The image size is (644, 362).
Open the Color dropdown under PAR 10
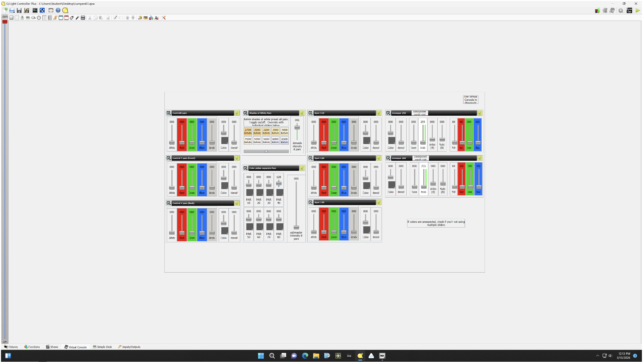(252, 194)
